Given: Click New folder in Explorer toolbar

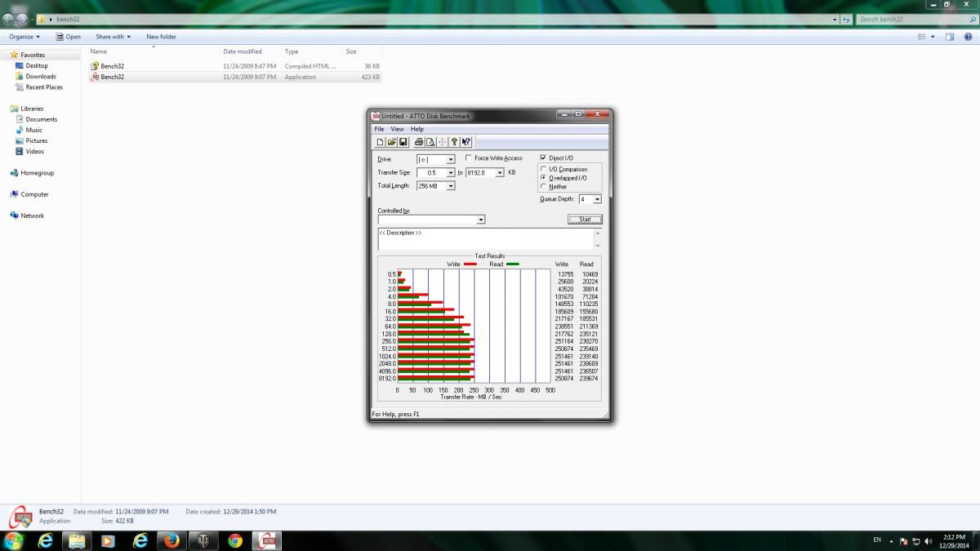Looking at the screenshot, I should click(x=162, y=37).
